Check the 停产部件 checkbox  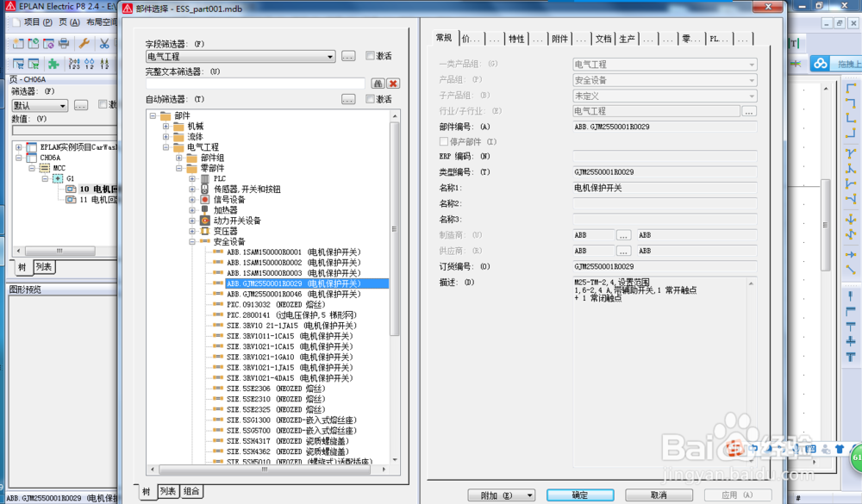444,142
